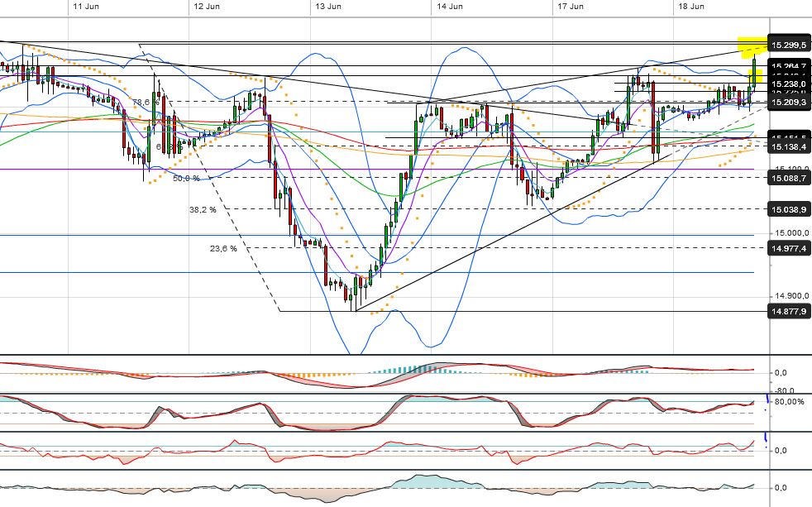812x507 pixels.
Task: Click the 12 Jun date label
Action: click(x=207, y=7)
